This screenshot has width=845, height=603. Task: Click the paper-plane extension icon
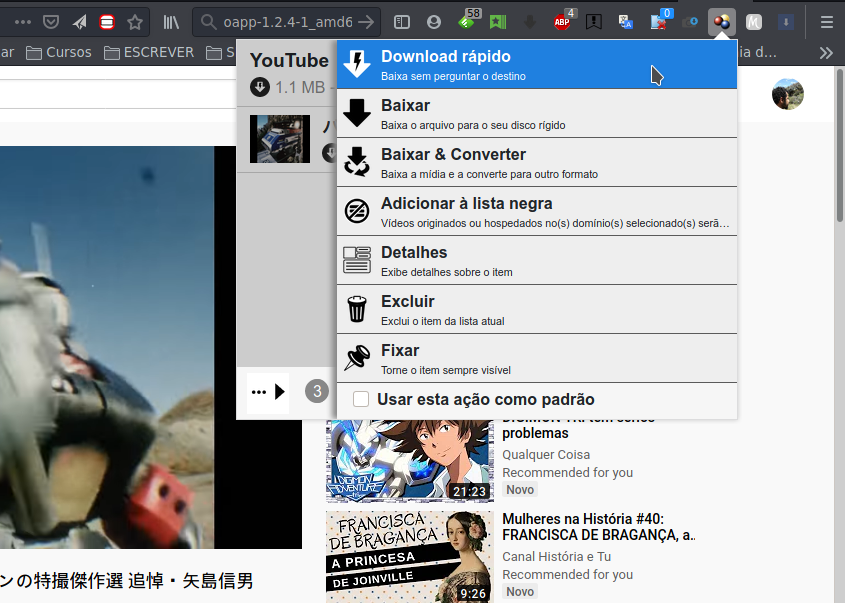click(79, 20)
